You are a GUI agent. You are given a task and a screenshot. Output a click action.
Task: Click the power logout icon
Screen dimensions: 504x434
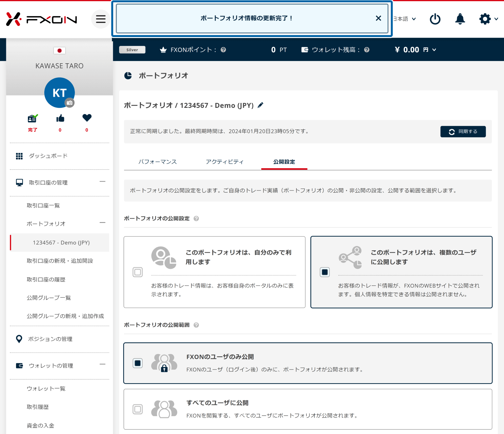coord(435,19)
